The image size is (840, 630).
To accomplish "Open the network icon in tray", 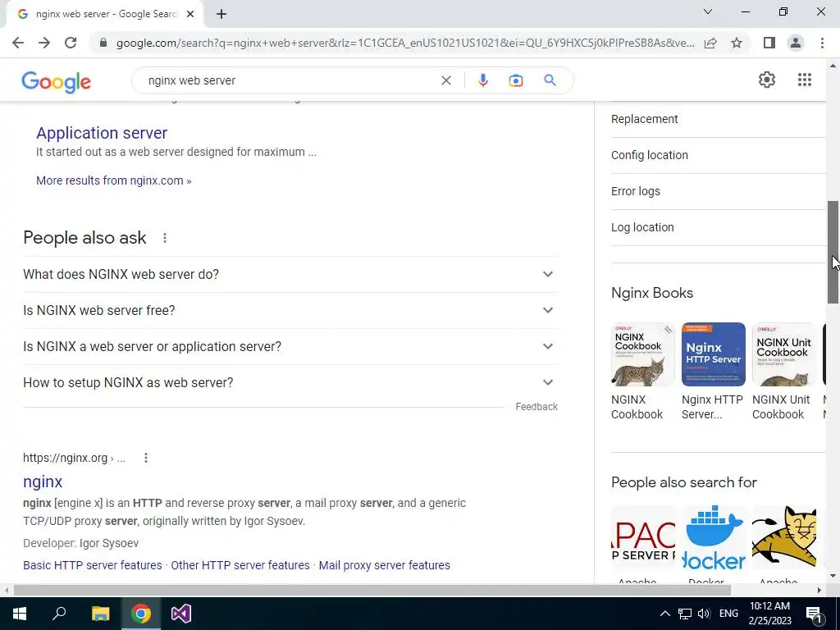I will pyautogui.click(x=685, y=614).
